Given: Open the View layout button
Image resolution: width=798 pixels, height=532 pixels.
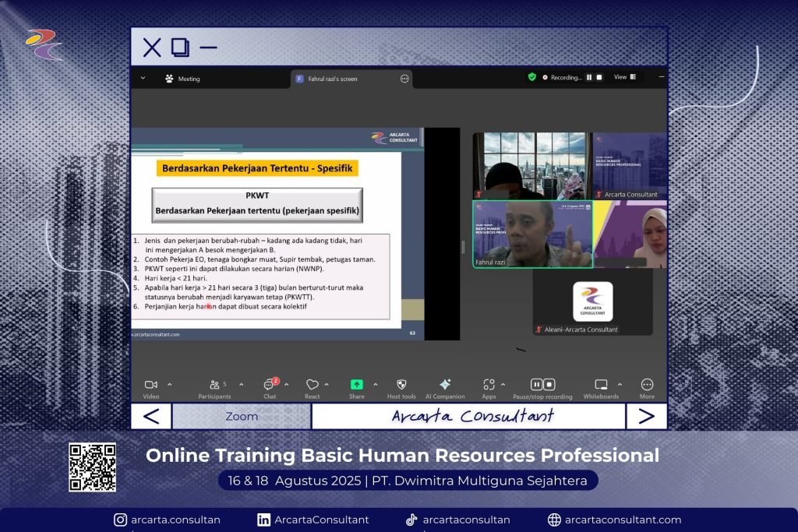Looking at the screenshot, I should [x=624, y=77].
